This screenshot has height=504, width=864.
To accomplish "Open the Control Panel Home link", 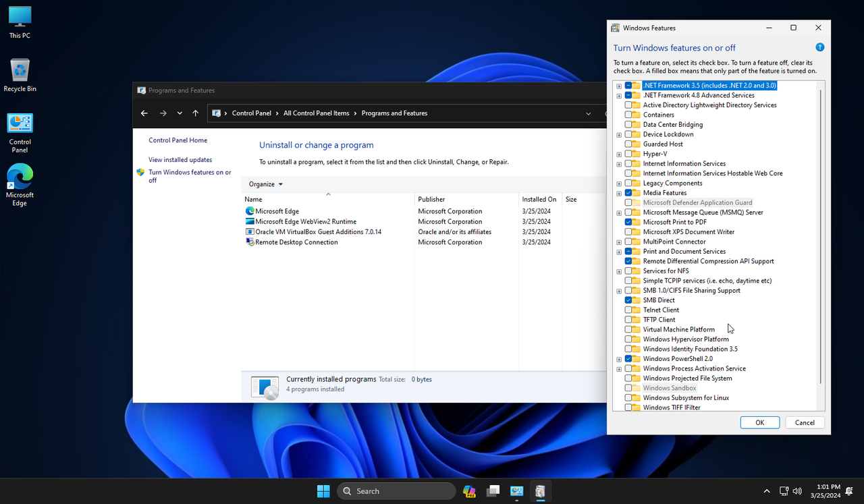I will 178,140.
